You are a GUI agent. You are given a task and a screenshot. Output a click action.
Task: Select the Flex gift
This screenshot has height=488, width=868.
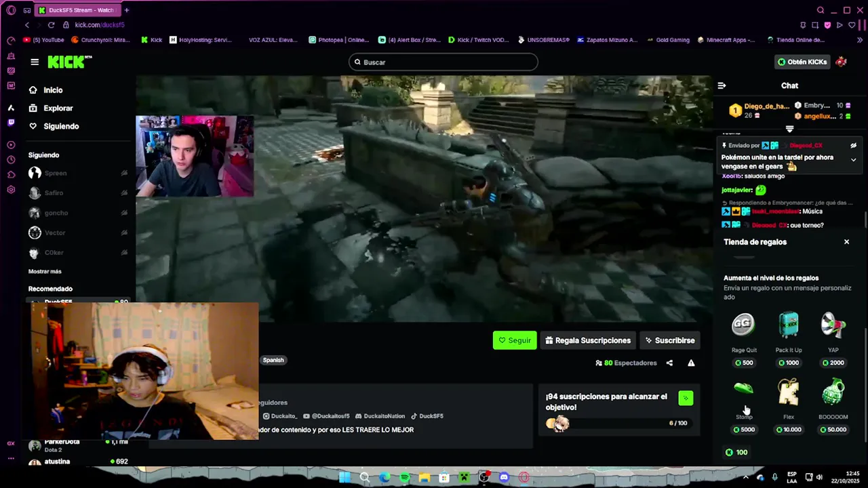click(788, 405)
